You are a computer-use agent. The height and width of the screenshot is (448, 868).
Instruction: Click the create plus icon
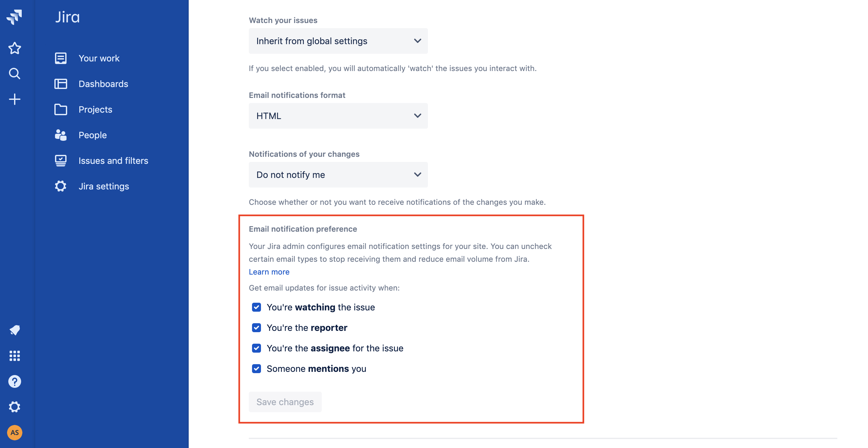point(14,99)
